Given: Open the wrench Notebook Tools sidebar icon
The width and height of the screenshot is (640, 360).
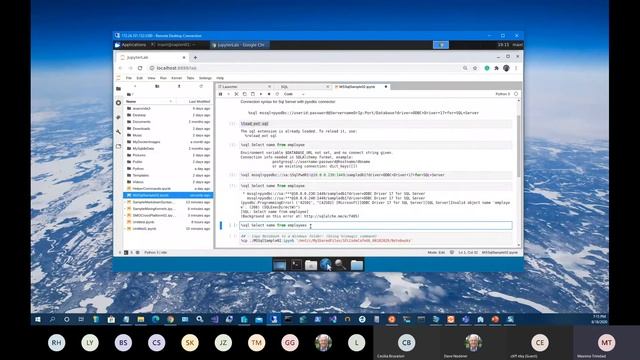Looking at the screenshot, I should click(118, 131).
